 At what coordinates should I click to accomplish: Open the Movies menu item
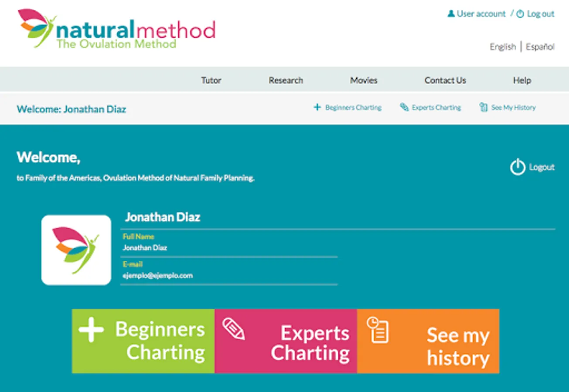(364, 80)
